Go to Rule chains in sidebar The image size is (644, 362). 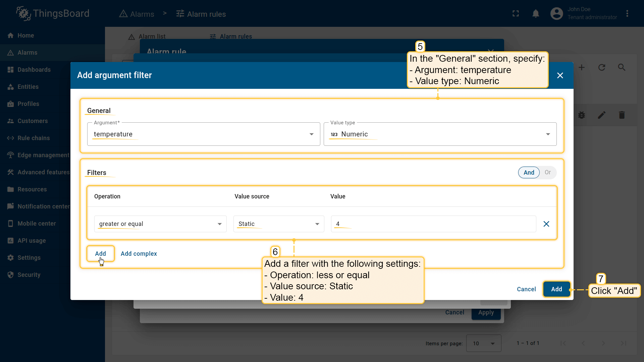(34, 138)
